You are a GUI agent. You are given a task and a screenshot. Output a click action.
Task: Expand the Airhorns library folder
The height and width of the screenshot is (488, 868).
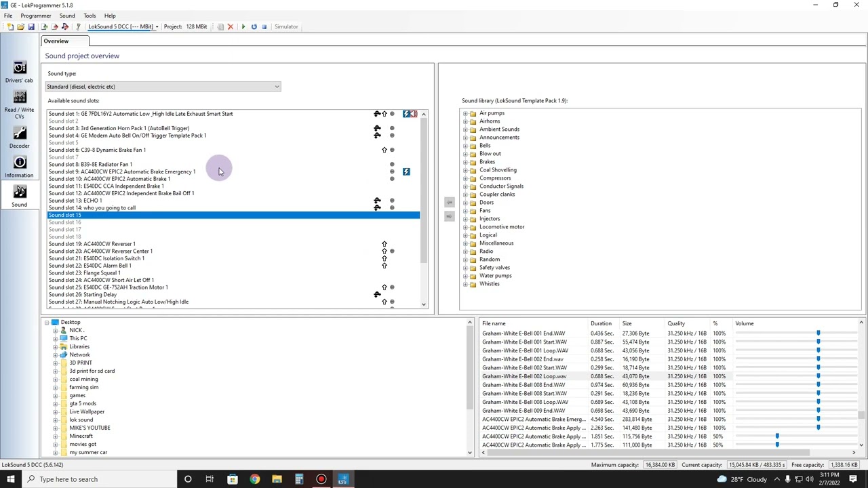tap(465, 121)
